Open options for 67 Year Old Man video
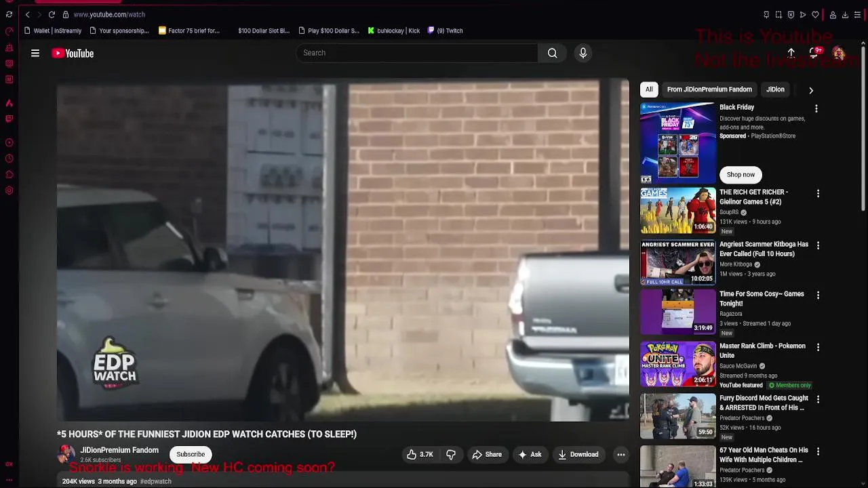The width and height of the screenshot is (868, 488). click(x=818, y=451)
